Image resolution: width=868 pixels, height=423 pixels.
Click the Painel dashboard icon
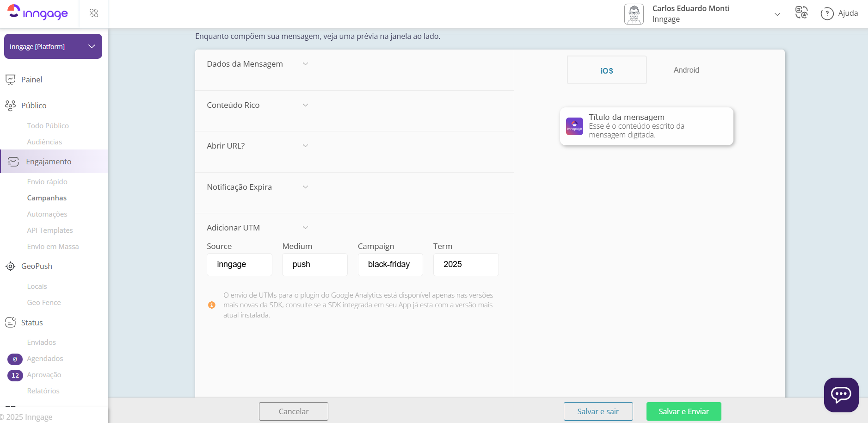point(10,80)
